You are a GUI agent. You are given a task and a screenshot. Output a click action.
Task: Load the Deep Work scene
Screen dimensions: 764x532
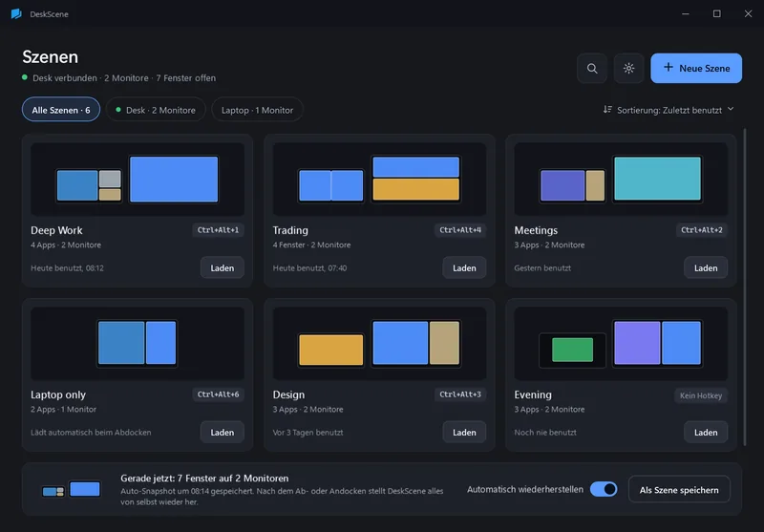click(x=223, y=267)
